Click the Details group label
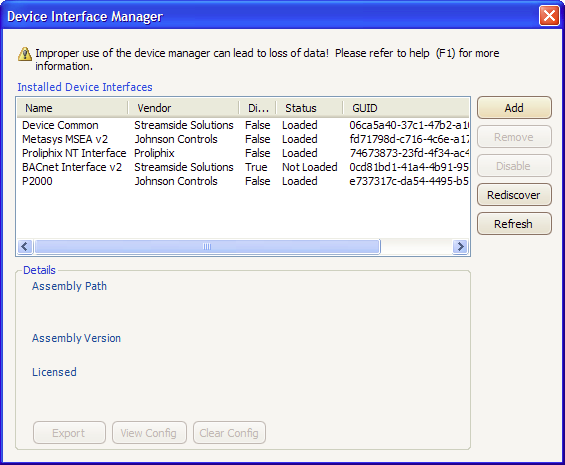Image resolution: width=565 pixels, height=465 pixels. pyautogui.click(x=39, y=270)
